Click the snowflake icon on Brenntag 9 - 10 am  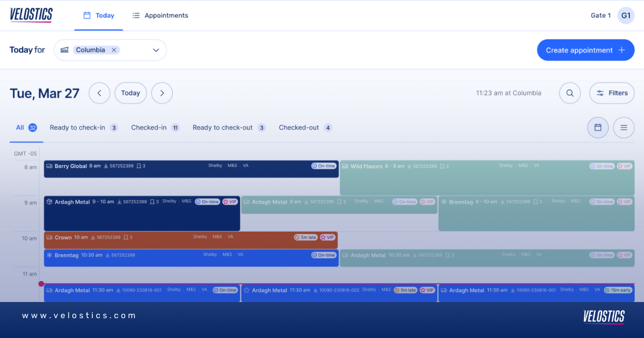click(x=444, y=202)
